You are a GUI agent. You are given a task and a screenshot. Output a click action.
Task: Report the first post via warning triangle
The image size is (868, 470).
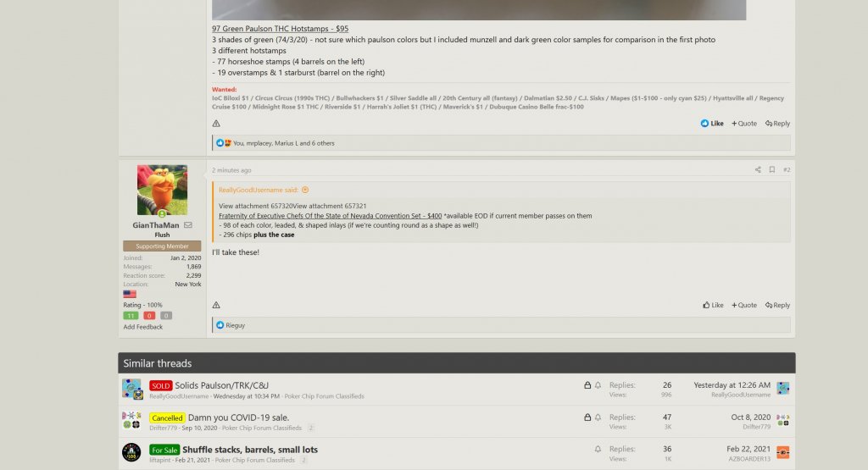tap(216, 124)
